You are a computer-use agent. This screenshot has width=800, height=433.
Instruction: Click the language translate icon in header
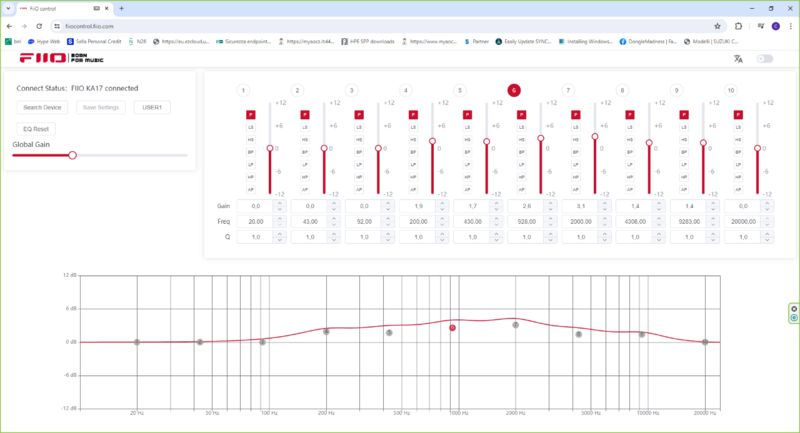[739, 59]
